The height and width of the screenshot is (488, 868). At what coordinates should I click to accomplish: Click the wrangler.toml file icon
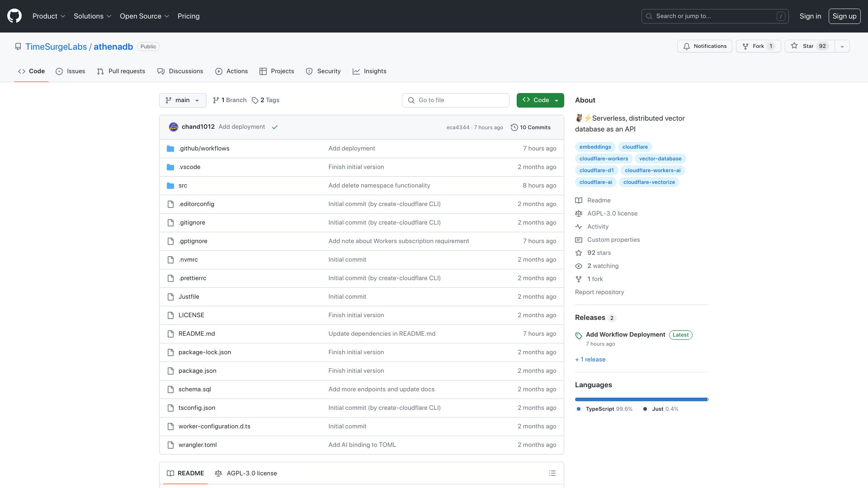tap(170, 445)
